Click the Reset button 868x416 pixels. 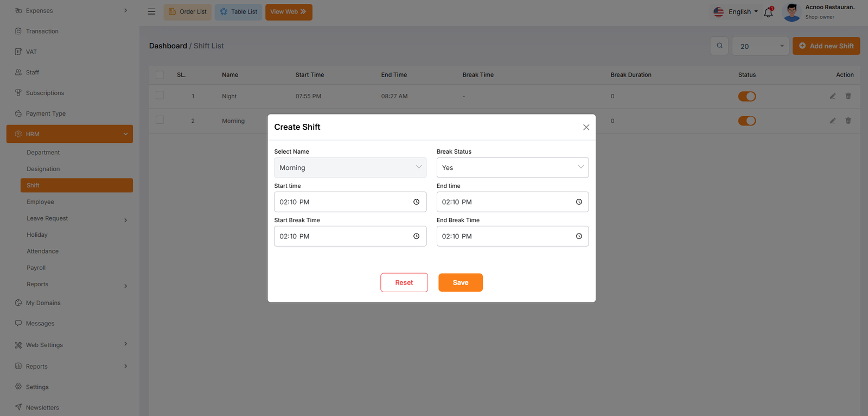[404, 282]
